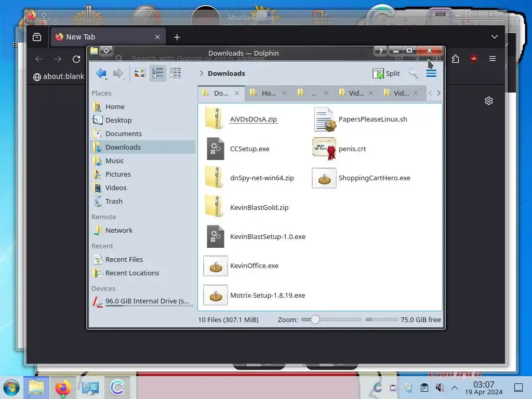Open new tab in Firefox
The height and width of the screenshot is (399, 532).
[x=177, y=37]
